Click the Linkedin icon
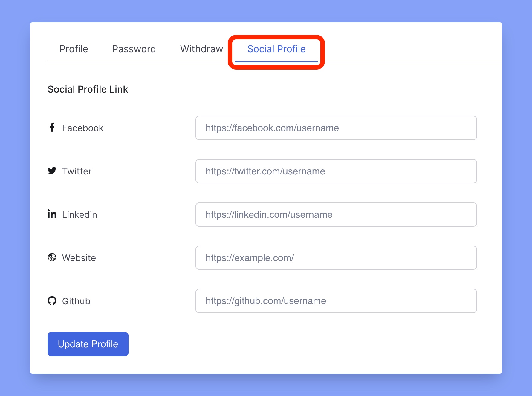 coord(52,214)
